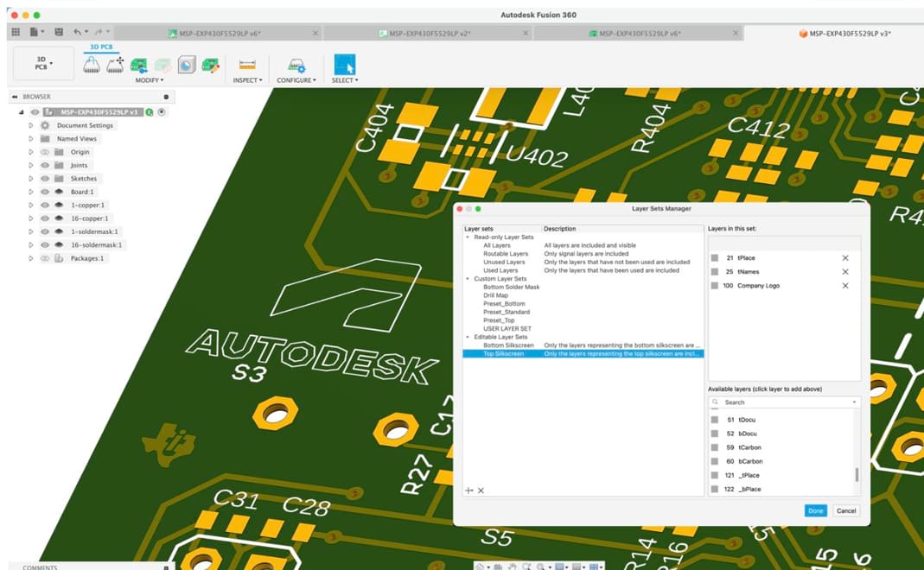Screen dimensions: 924x570
Task: Expand the Named Views tree node
Action: (x=30, y=139)
